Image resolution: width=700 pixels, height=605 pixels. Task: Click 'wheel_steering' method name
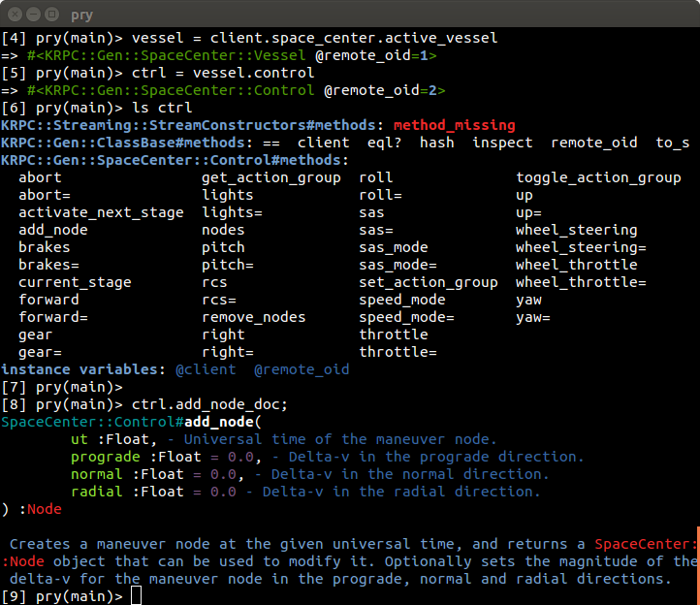click(577, 230)
